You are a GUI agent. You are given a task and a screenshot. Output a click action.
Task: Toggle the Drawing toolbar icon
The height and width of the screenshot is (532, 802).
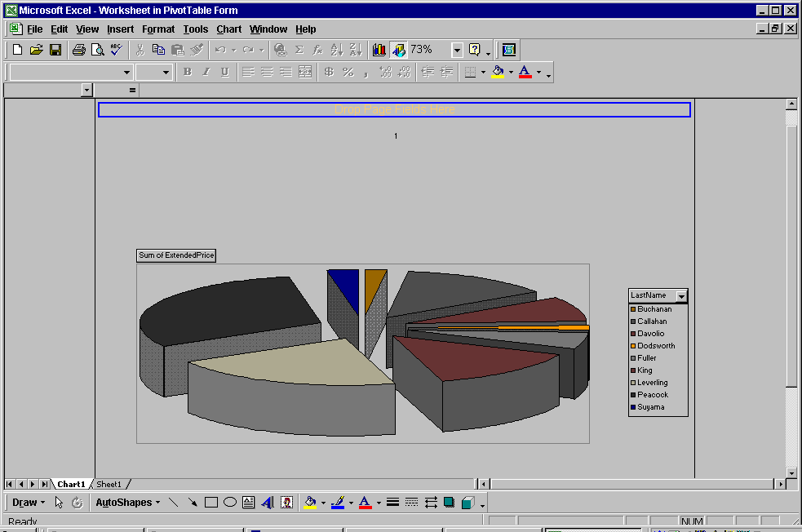click(398, 50)
